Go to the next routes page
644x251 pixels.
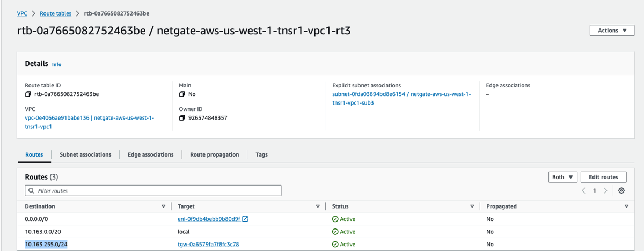(x=605, y=191)
